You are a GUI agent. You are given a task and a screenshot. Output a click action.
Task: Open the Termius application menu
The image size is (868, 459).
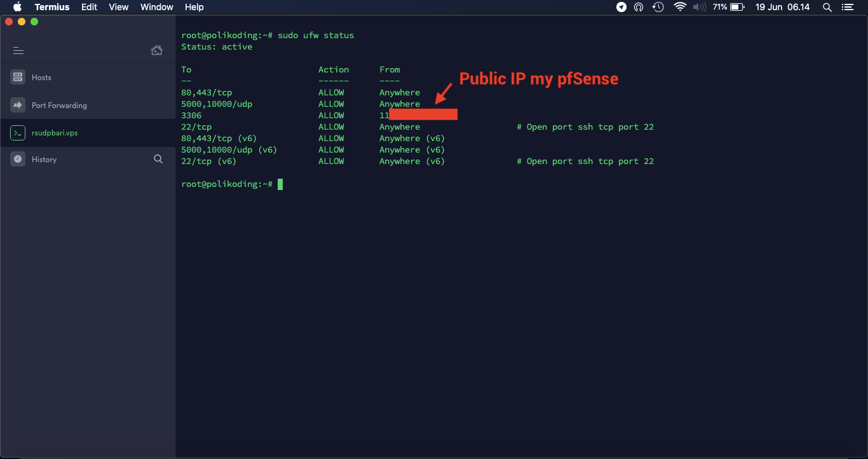[52, 7]
